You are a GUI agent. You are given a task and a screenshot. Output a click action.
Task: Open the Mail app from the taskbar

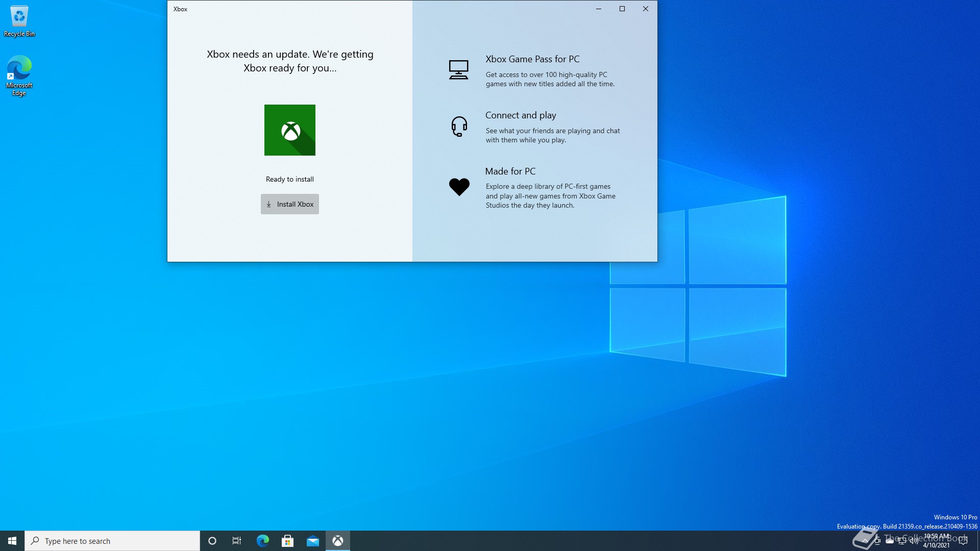313,541
